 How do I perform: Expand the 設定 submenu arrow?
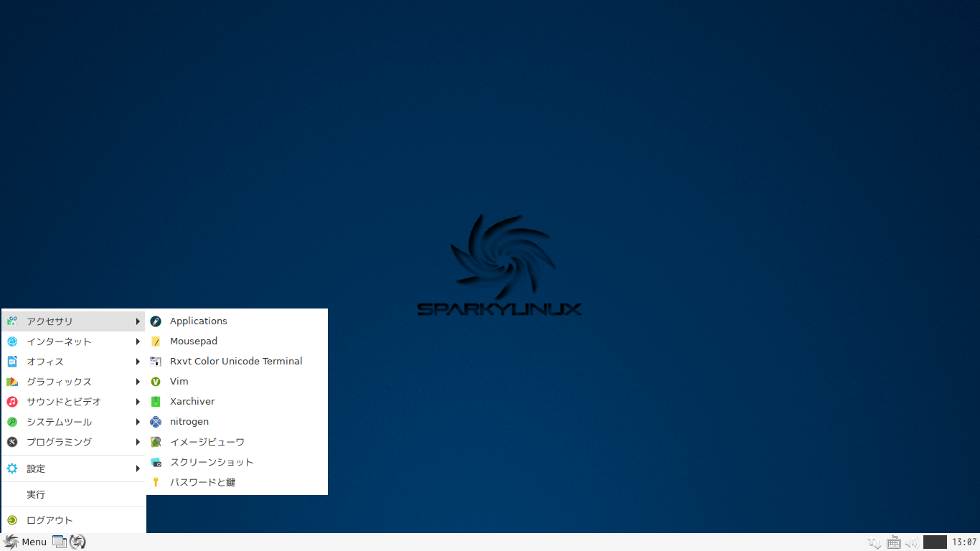tap(138, 468)
